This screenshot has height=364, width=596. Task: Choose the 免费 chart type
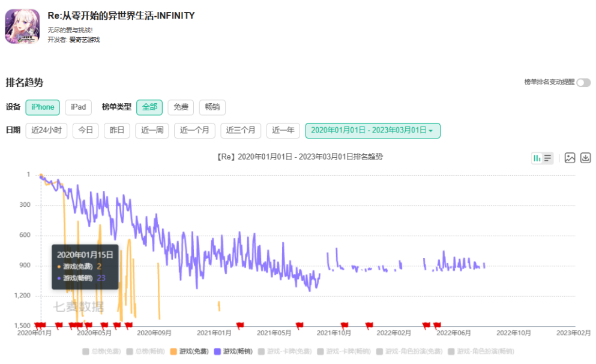point(181,107)
